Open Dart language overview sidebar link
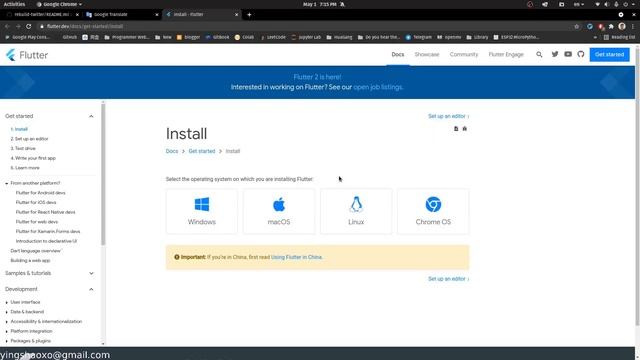This screenshot has height=360, width=640. coord(36,251)
